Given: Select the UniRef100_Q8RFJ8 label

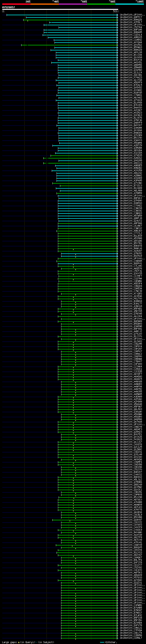Looking at the screenshot, I should pos(131,218).
